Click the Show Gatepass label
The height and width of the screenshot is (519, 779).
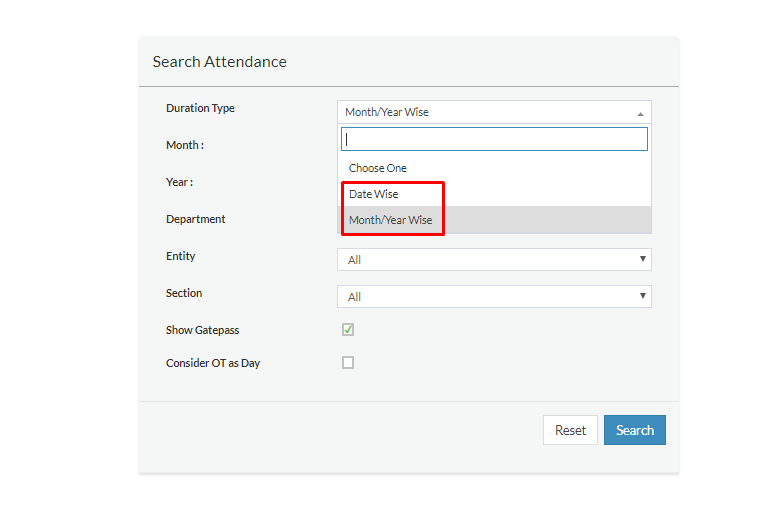pos(202,330)
